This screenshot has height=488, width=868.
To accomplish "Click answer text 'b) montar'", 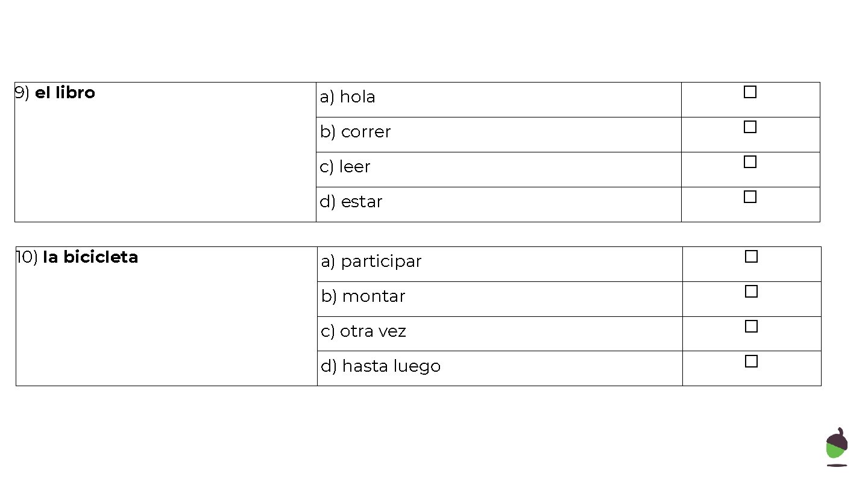I will tap(363, 296).
